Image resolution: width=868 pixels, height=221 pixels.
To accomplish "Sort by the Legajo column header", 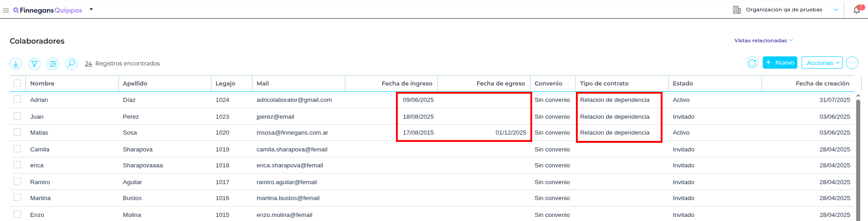I will coord(226,83).
